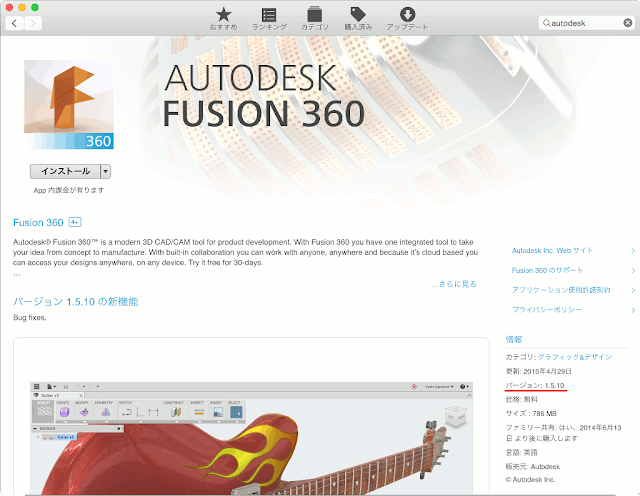Viewport: 640px width, 496px height.
Task: Open the install button dropdown arrow
Action: coord(106,171)
